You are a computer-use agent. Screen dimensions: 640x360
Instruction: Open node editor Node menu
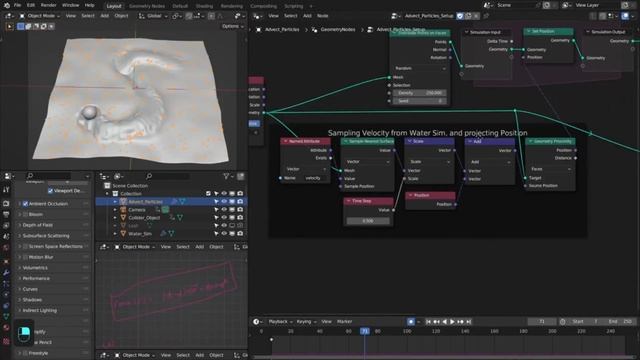click(x=322, y=16)
